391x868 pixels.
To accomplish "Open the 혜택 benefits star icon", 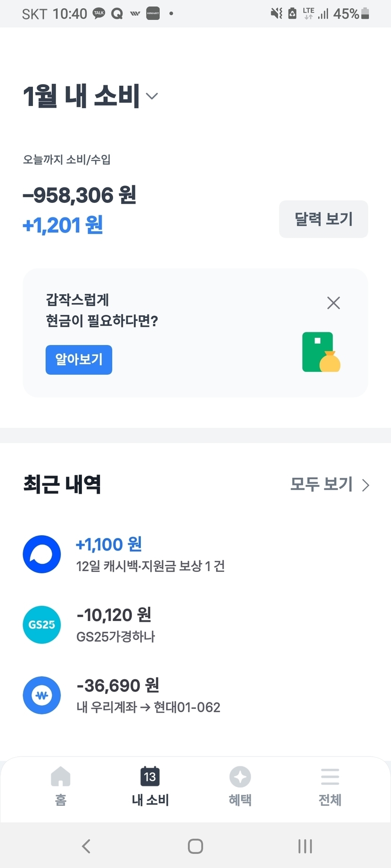I will [240, 777].
